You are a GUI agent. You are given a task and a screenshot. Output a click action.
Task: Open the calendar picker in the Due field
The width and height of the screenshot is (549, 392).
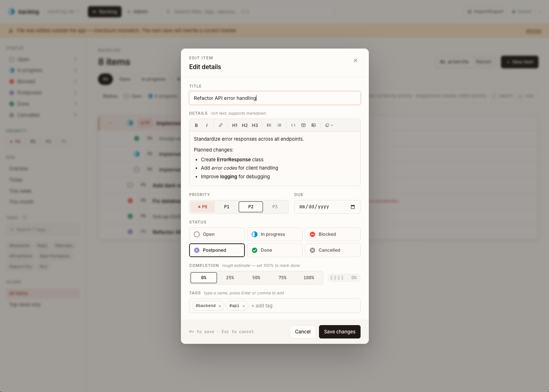[353, 207]
